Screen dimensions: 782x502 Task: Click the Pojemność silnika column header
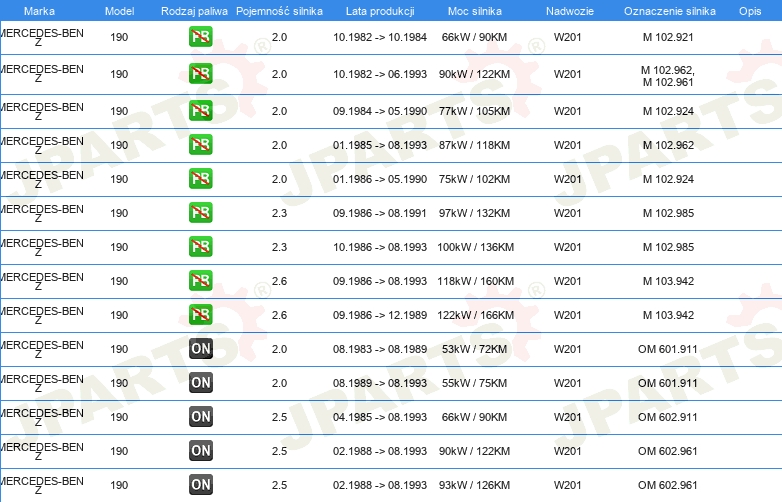click(279, 11)
